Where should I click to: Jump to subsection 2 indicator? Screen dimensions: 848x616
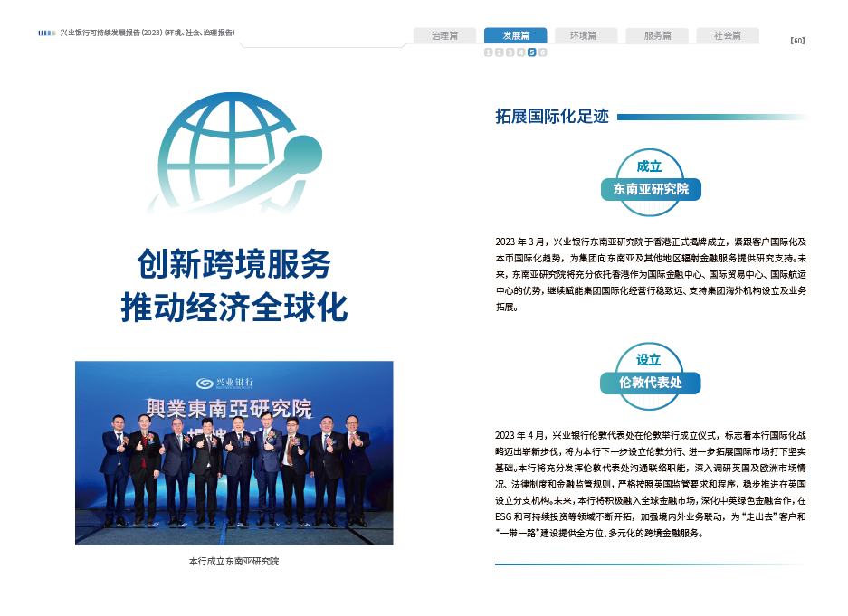500,52
